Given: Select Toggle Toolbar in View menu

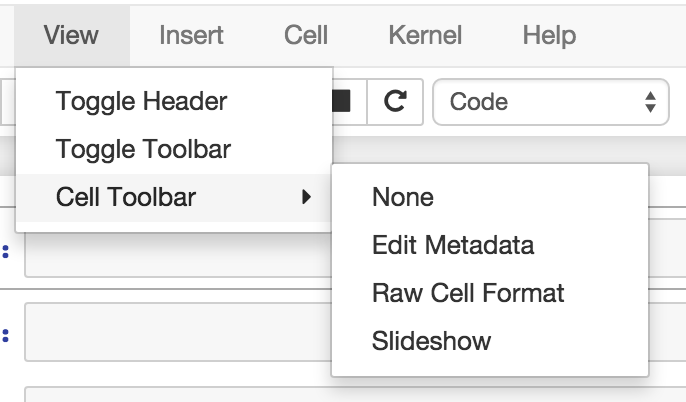Looking at the screenshot, I should tap(143, 150).
